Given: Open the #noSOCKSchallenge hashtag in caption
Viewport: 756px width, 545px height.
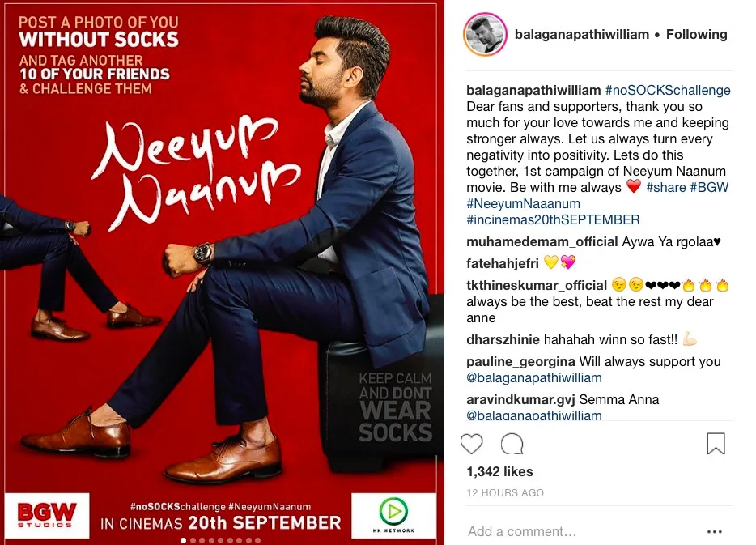Looking at the screenshot, I should tap(668, 90).
